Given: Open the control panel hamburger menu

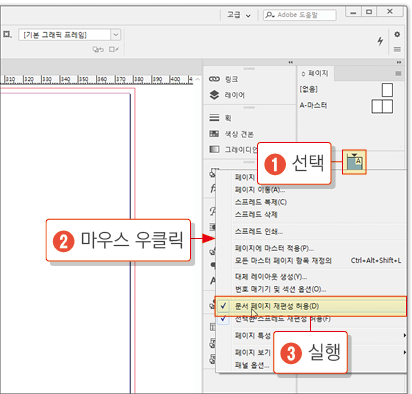Looking at the screenshot, I should point(397,49).
